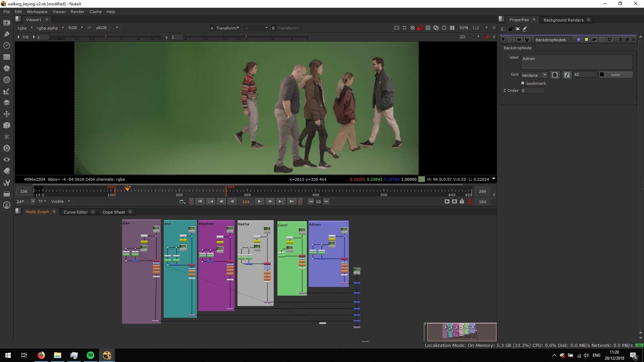Image resolution: width=644 pixels, height=362 pixels.
Task: Open the Draw nodes toolbar menu
Action: 7,34
